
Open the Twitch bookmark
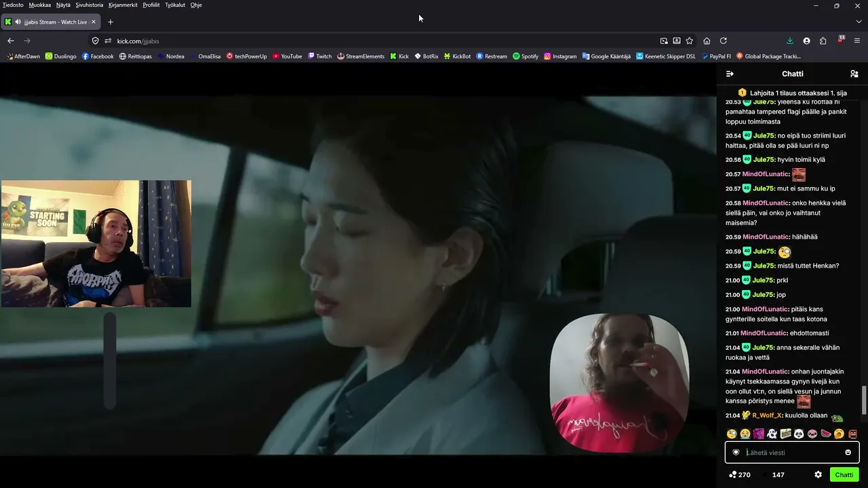(320, 56)
